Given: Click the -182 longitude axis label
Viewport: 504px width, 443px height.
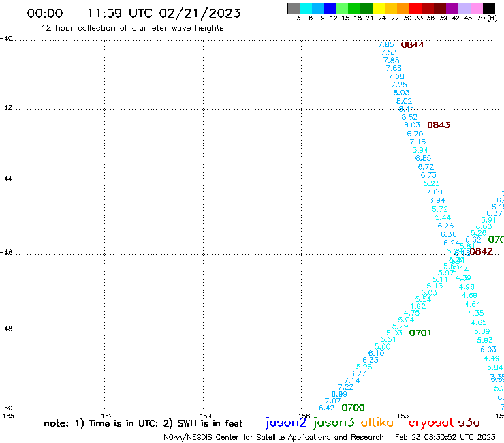Looking at the screenshot, I should click(x=104, y=416).
